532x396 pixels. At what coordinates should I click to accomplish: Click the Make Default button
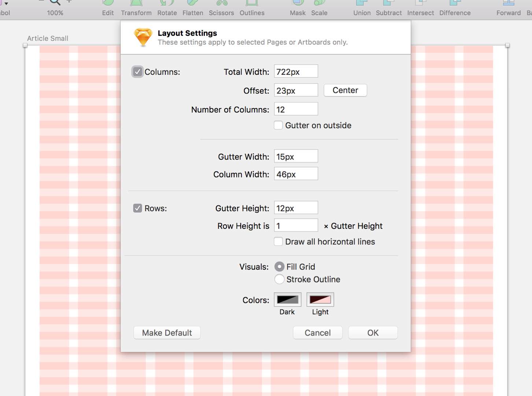click(x=167, y=333)
